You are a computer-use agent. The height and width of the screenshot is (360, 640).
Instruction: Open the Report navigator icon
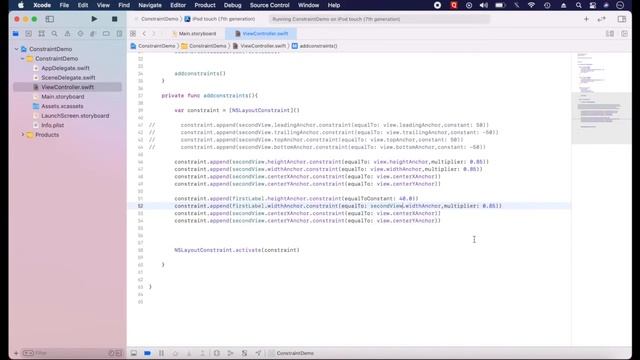119,34
